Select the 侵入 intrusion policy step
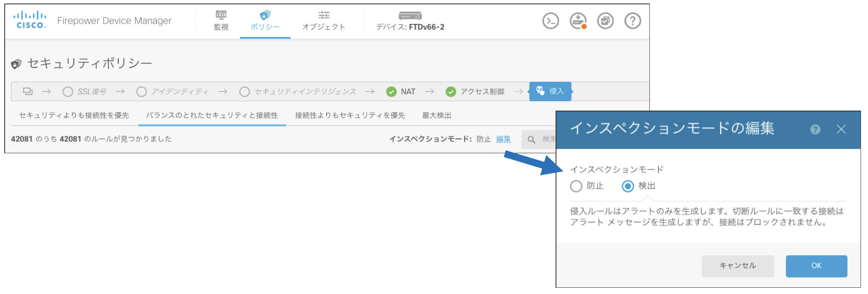 (550, 91)
